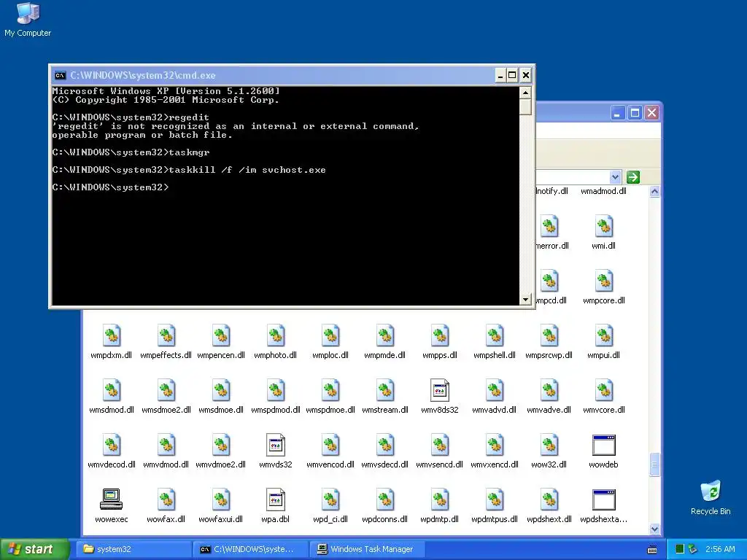Click the wmspdmoe.dll file name
This screenshot has height=560, width=747.
click(330, 410)
